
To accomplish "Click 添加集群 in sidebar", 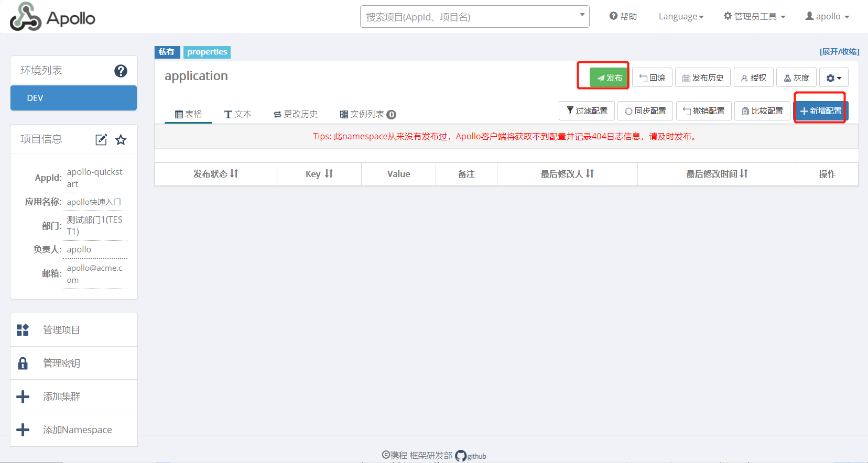I will 74,396.
